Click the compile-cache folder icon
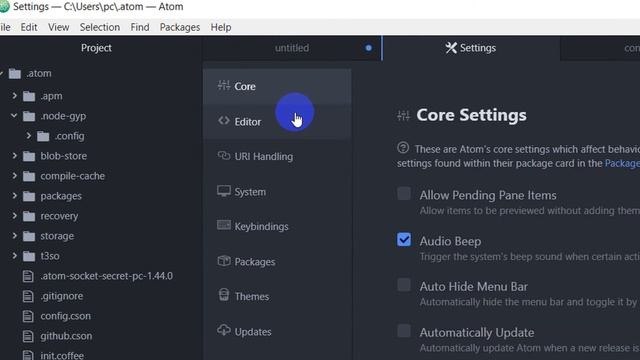Image resolution: width=640 pixels, height=360 pixels. (x=29, y=176)
